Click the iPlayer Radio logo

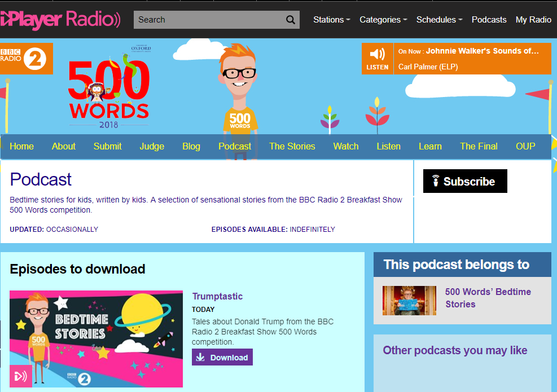pyautogui.click(x=60, y=19)
